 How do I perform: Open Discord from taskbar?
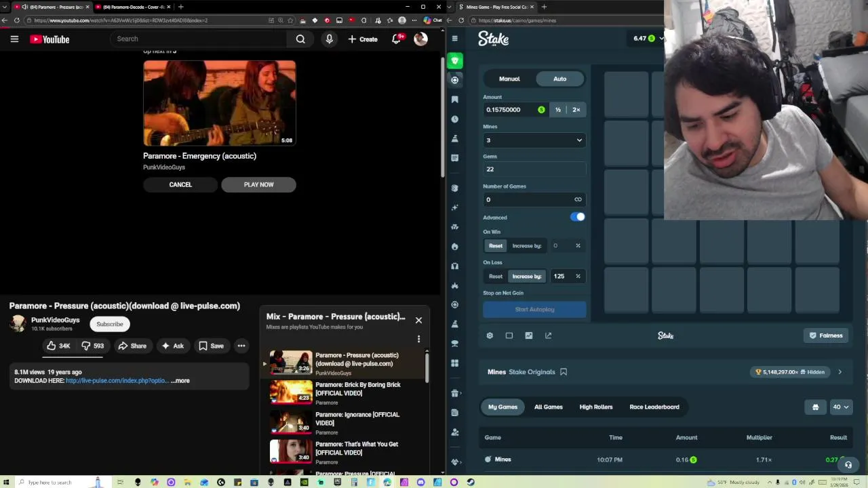[x=420, y=483]
